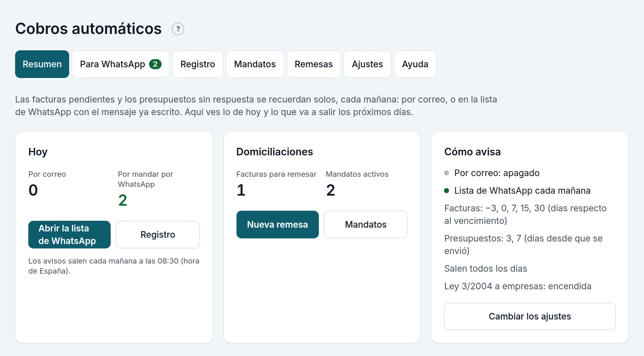Screen dimensions: 644x356
Task: Switch to the Registro tab
Action: (x=198, y=64)
